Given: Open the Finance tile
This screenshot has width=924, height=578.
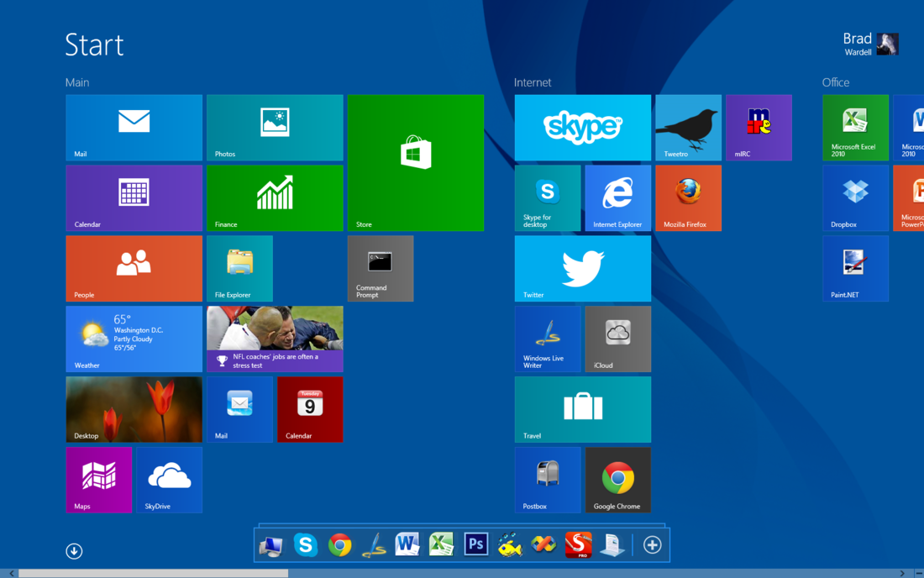Looking at the screenshot, I should pos(275,198).
